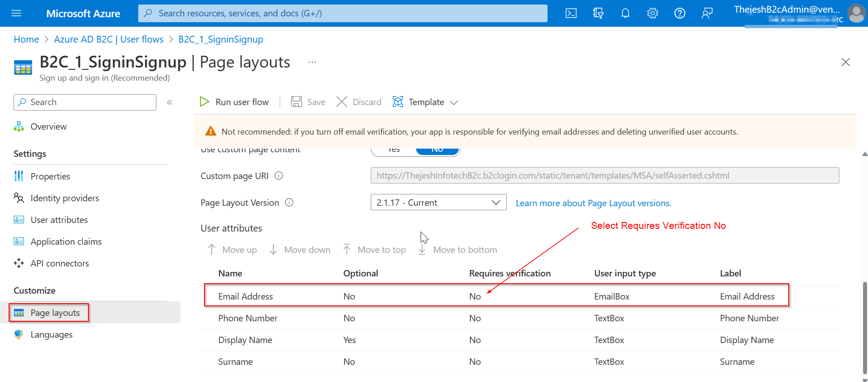Click EmailBox input type cell
Image resolution: width=868 pixels, height=382 pixels.
click(612, 296)
